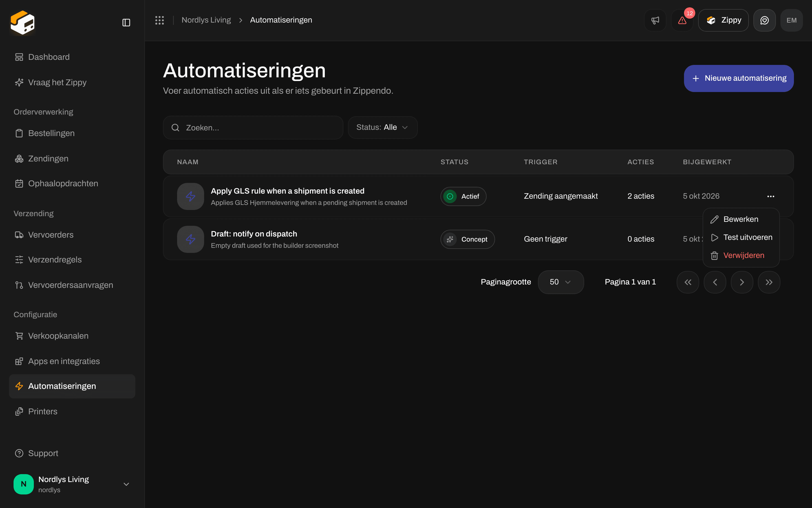Open Support in the sidebar
Image resolution: width=812 pixels, height=508 pixels.
[x=72, y=453]
